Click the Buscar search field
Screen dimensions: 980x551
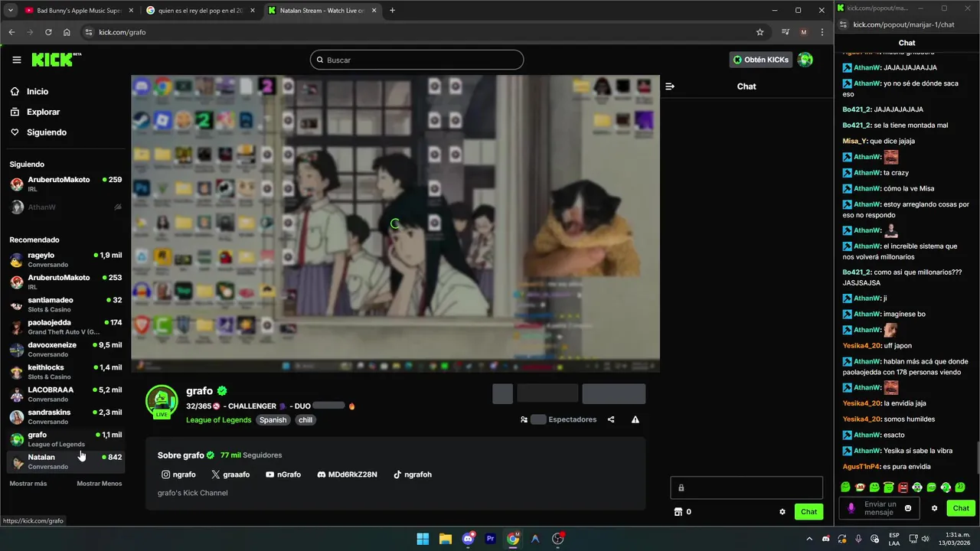416,60
